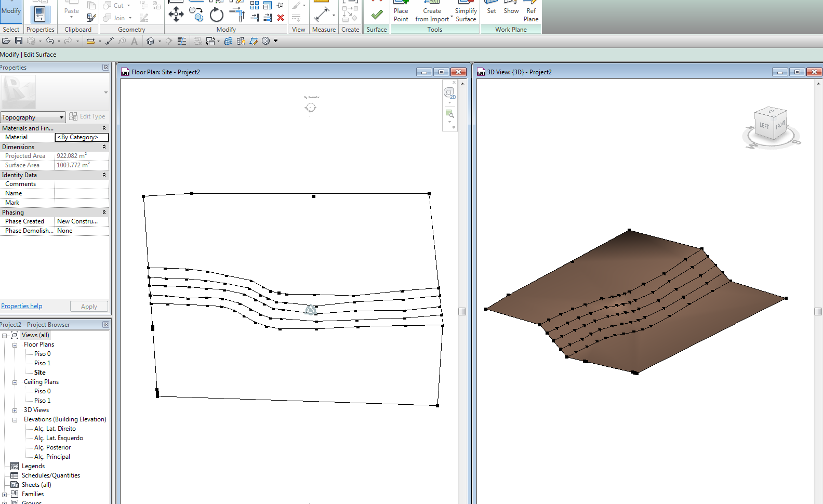Select the Move tool in Modify panel
The width and height of the screenshot is (823, 504).
click(x=176, y=14)
